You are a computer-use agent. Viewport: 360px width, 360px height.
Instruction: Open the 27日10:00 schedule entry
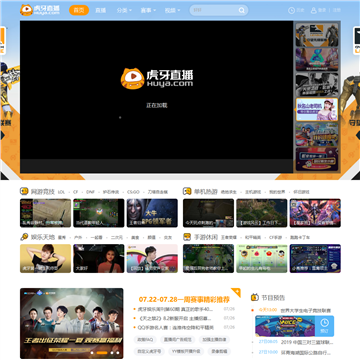(x=296, y=352)
